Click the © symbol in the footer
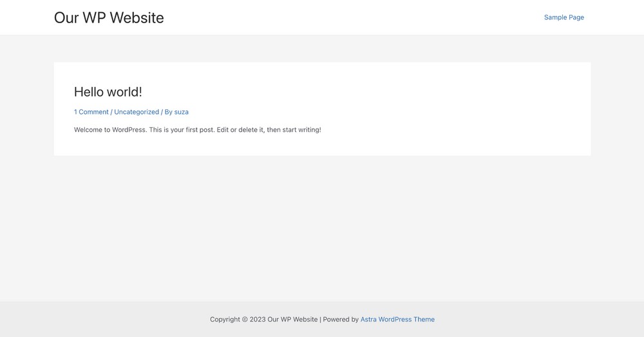The image size is (644, 337). 245,320
